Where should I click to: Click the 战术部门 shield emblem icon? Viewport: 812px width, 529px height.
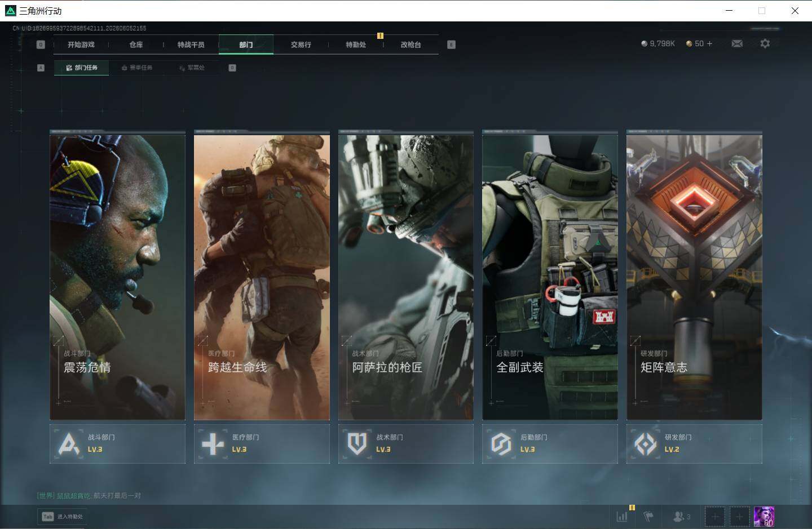(x=357, y=444)
